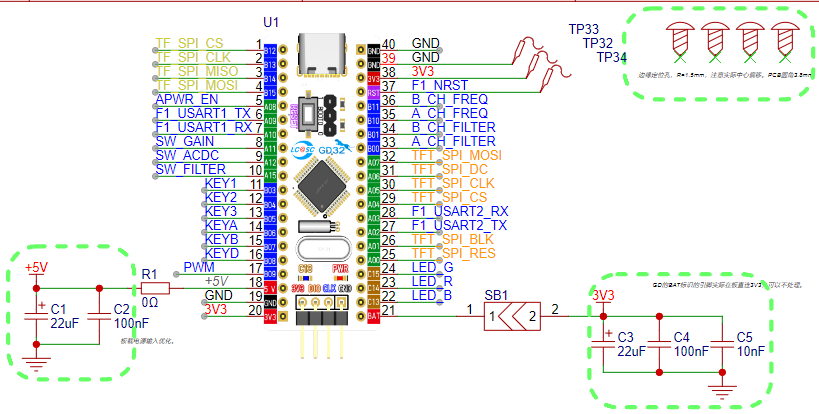Click the oval crystal oscillator on the board
Screen dimensions: 819x414
pos(321,250)
